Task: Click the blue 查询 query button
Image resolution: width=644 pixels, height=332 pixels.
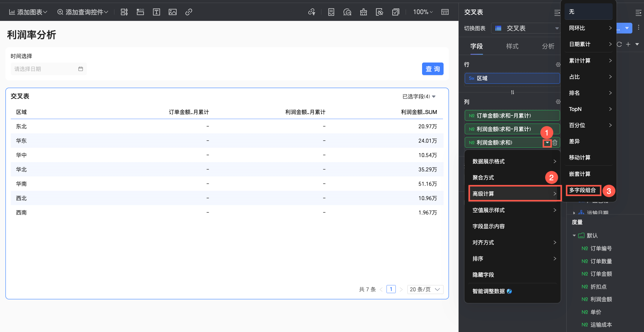Action: (x=433, y=69)
